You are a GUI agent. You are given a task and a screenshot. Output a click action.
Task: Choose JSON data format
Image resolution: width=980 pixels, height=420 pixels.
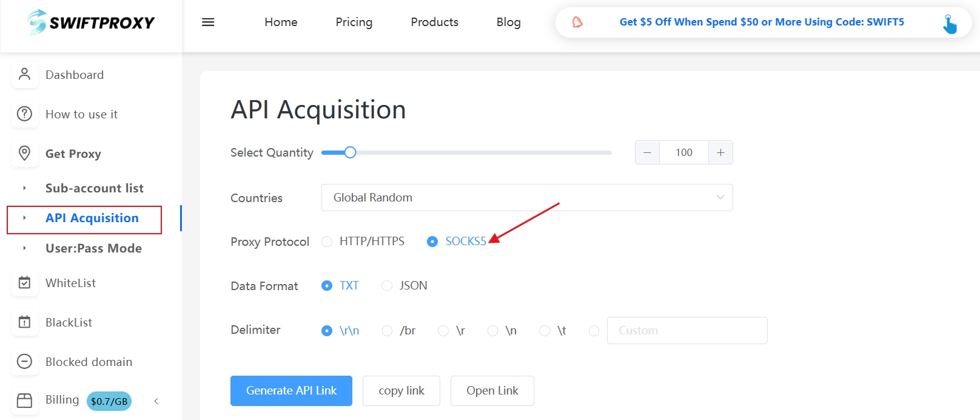click(x=387, y=286)
